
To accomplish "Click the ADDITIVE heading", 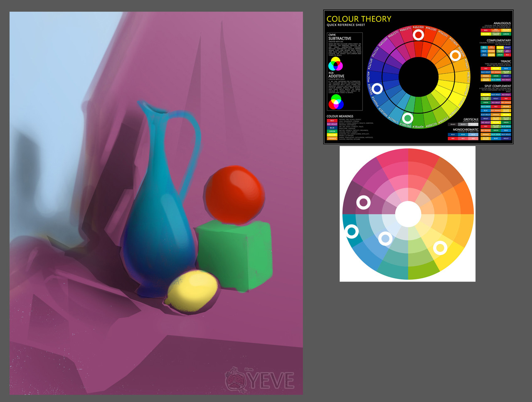I will point(336,76).
